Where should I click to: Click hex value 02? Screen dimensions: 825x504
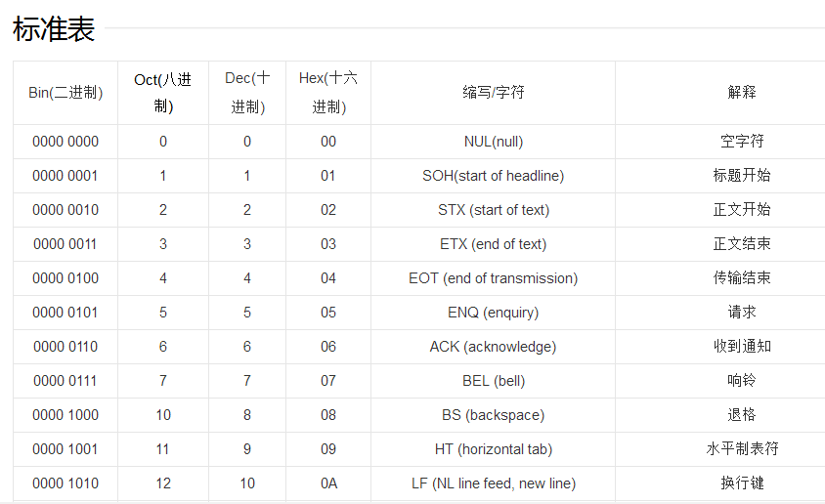pyautogui.click(x=328, y=210)
